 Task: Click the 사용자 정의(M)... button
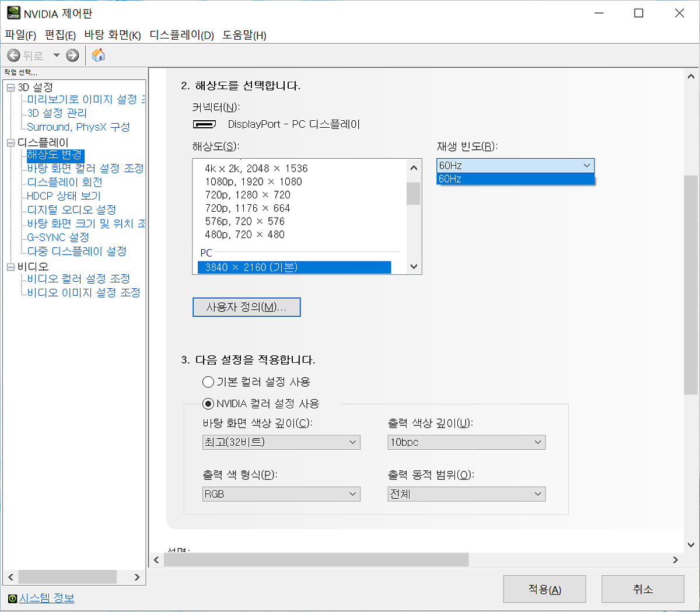click(246, 307)
